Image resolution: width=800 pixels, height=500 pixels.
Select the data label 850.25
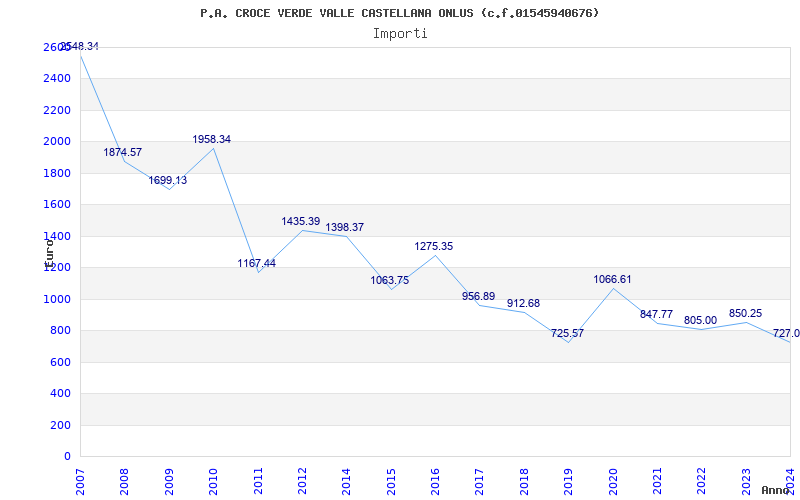point(745,313)
